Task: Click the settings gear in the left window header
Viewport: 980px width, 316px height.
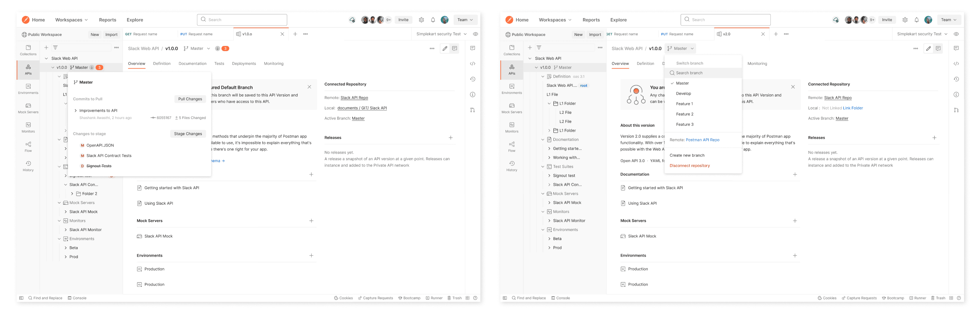Action: point(421,20)
